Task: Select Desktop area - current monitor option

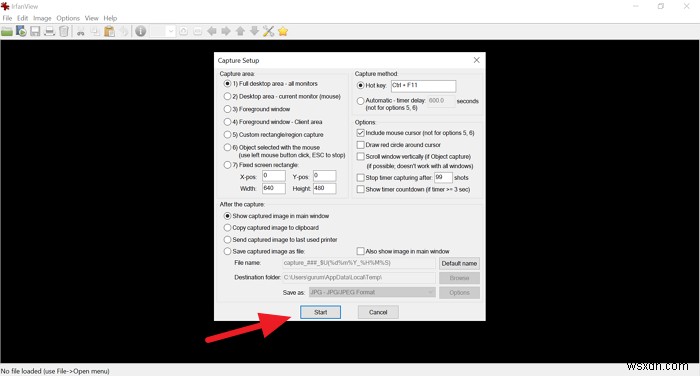Action: [x=282, y=96]
